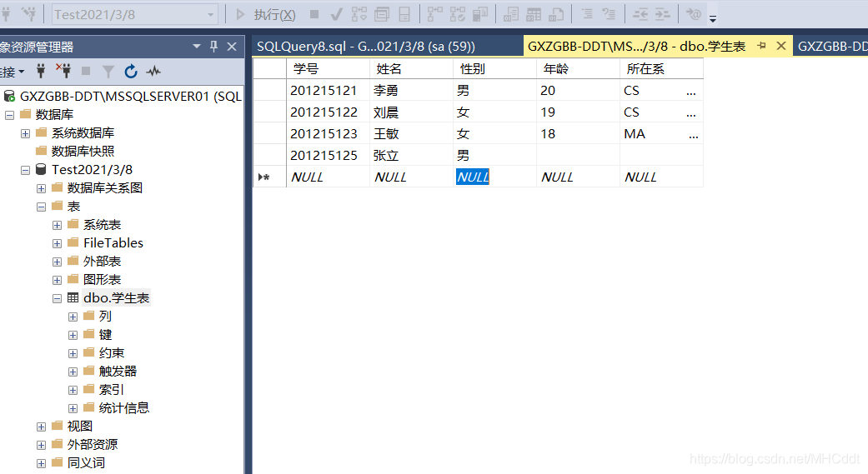
Task: Click the Parse checkmark icon in toolbar
Action: pyautogui.click(x=336, y=14)
